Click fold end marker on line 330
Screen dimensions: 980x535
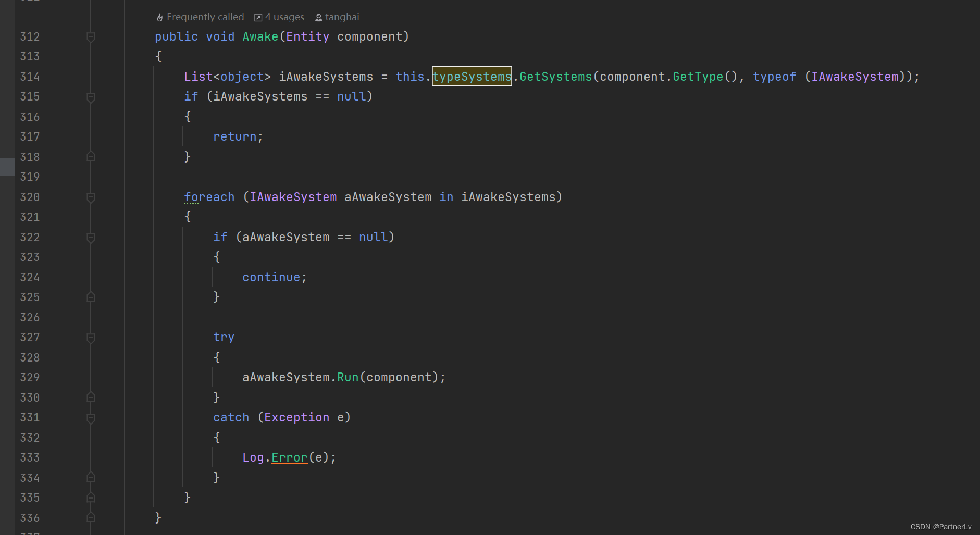(91, 397)
